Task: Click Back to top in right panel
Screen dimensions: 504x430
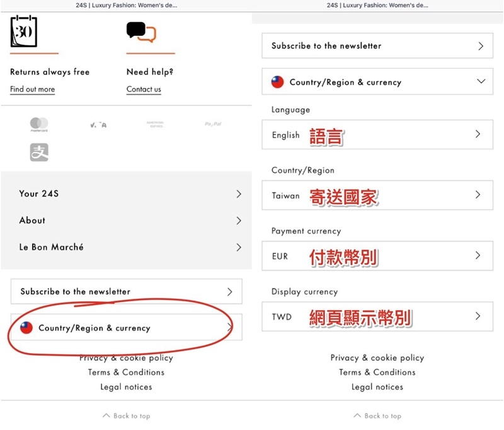Action: click(x=377, y=416)
